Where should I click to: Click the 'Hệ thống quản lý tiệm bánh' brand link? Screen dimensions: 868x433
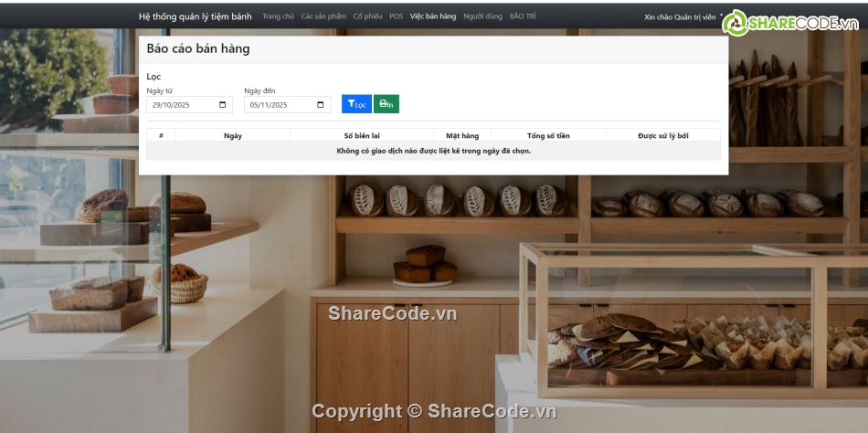pos(195,16)
